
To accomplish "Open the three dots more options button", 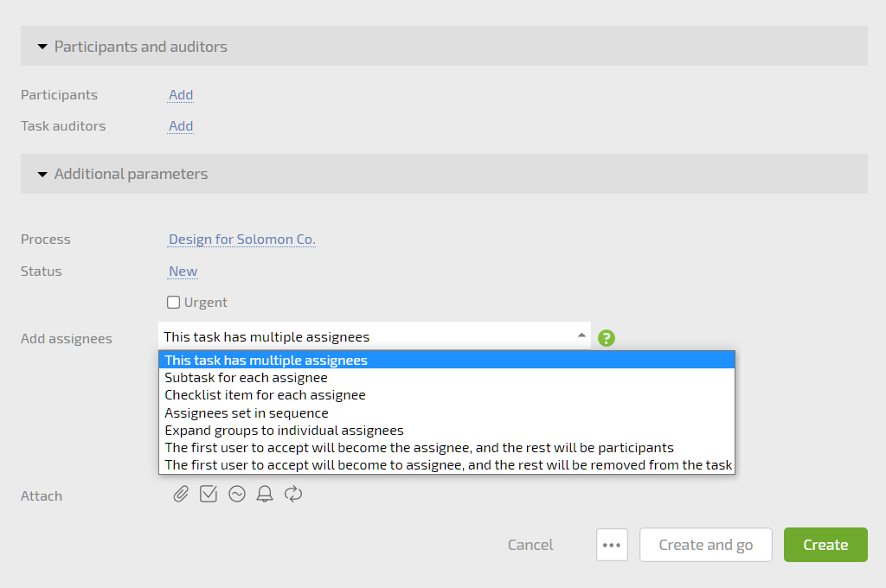I will pyautogui.click(x=612, y=545).
